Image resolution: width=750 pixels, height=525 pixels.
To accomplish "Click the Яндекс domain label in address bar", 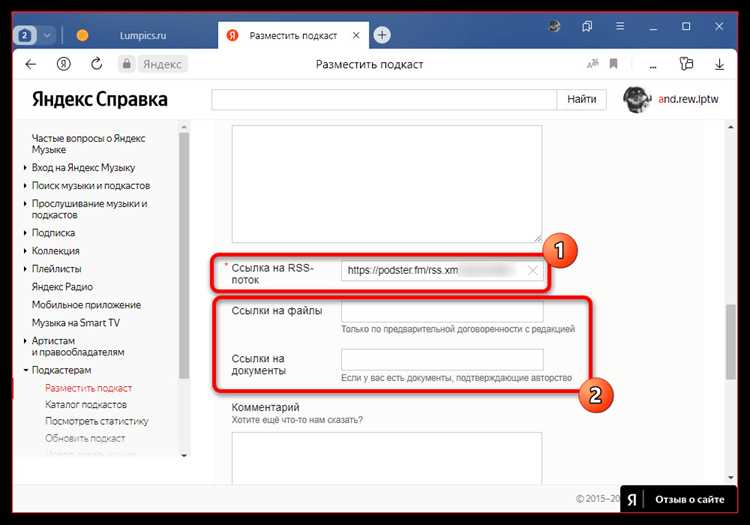I will (x=163, y=64).
